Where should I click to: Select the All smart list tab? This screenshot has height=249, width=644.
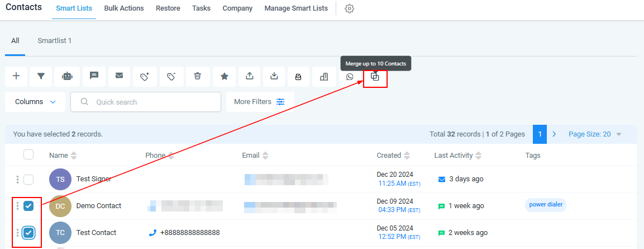pos(15,41)
